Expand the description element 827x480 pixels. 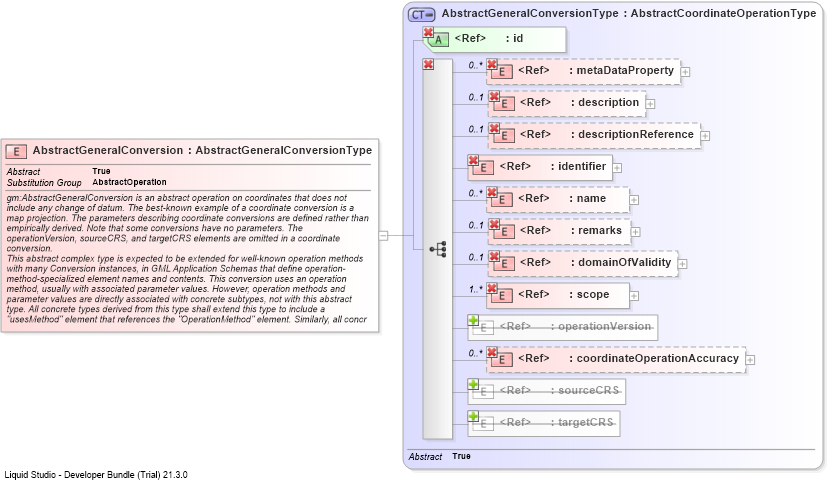click(650, 104)
